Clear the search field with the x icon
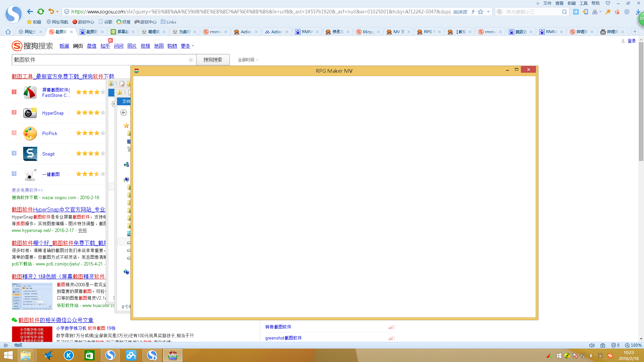Viewport: 644px width, 362px height. pyautogui.click(x=191, y=60)
